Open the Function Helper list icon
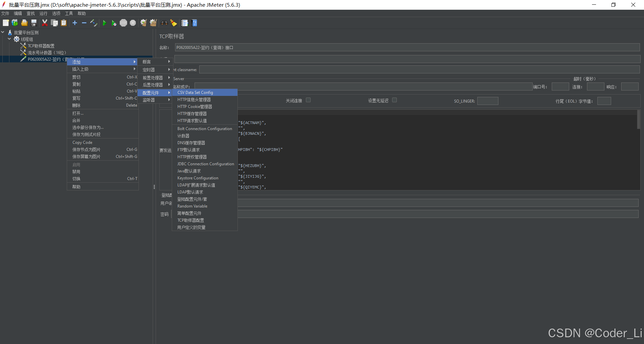Viewport: 644px width, 344px height. [x=184, y=23]
